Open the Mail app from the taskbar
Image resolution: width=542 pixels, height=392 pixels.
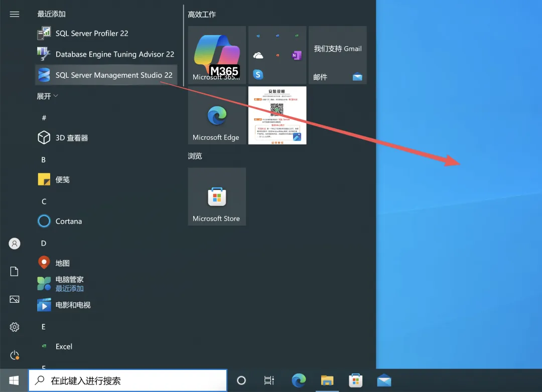384,380
